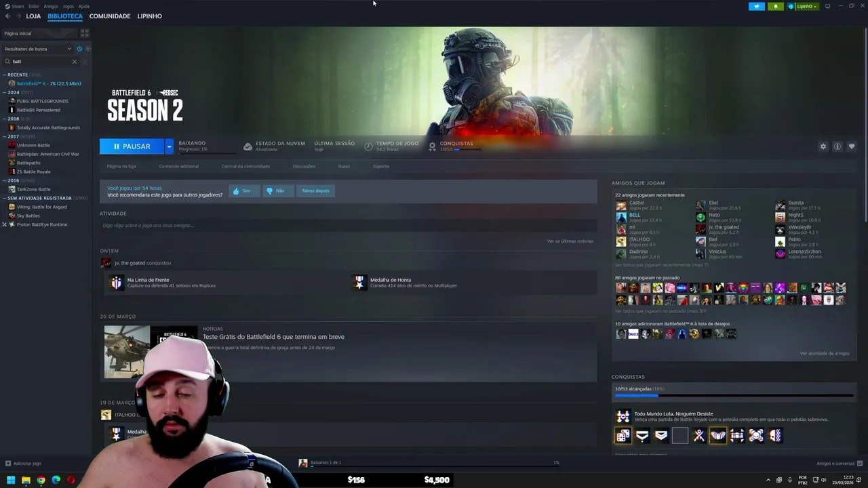Open game settings gear on Battlefield 6 page
Viewport: 868px width, 488px height.
(823, 146)
